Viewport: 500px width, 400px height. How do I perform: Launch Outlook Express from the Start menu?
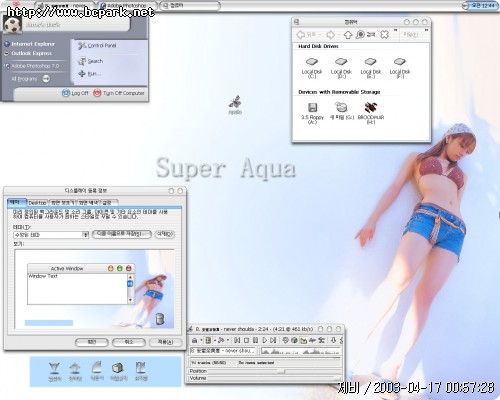click(28, 53)
